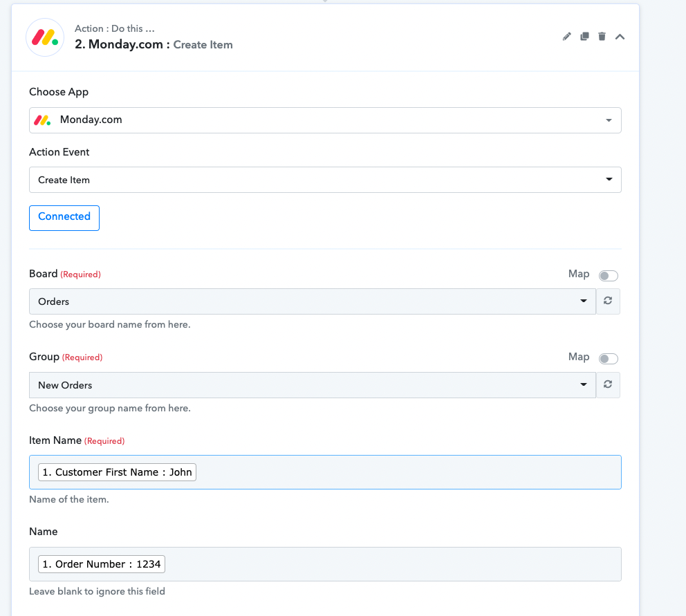This screenshot has width=686, height=616.
Task: Click the 'Name of the item.' hint text
Action: point(69,500)
